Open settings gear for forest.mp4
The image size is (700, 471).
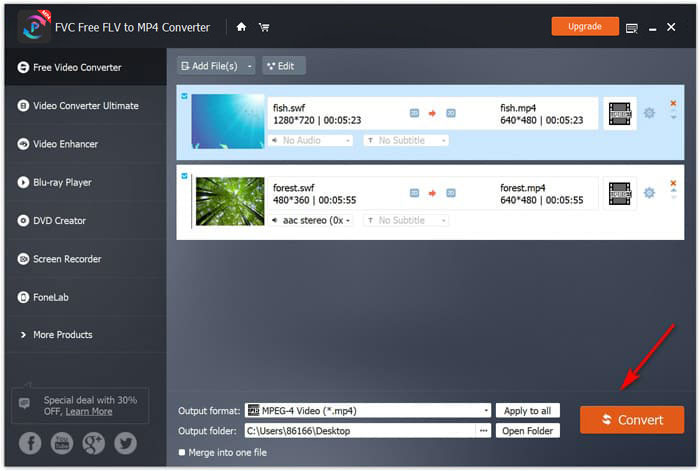pos(649,193)
